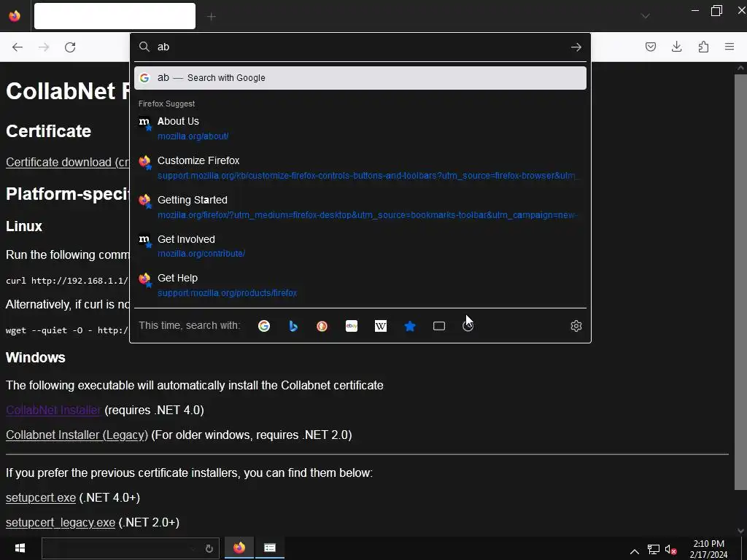747x560 pixels.
Task: Click the 'This time, search with:' label
Action: pyautogui.click(x=189, y=326)
